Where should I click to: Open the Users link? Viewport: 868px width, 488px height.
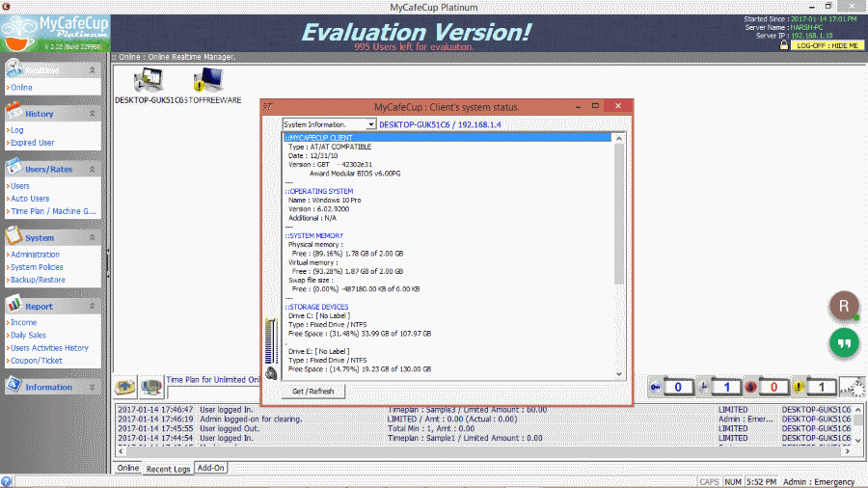pyautogui.click(x=20, y=186)
